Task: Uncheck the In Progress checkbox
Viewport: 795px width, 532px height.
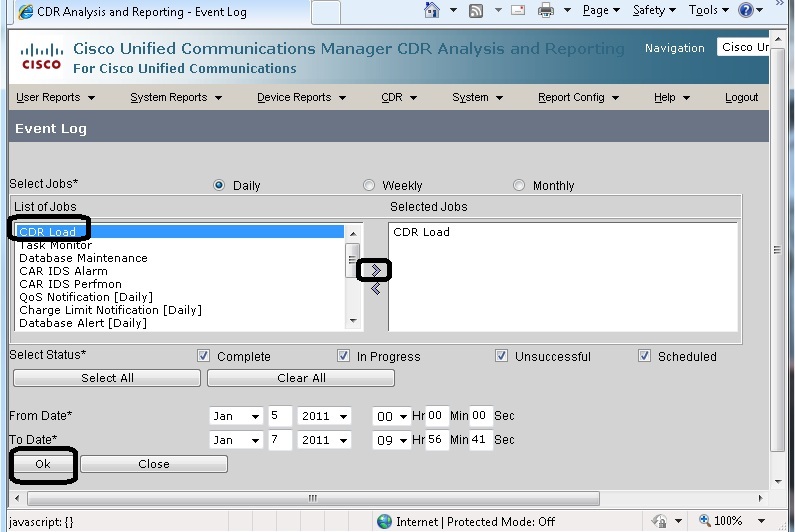Action: click(x=343, y=356)
